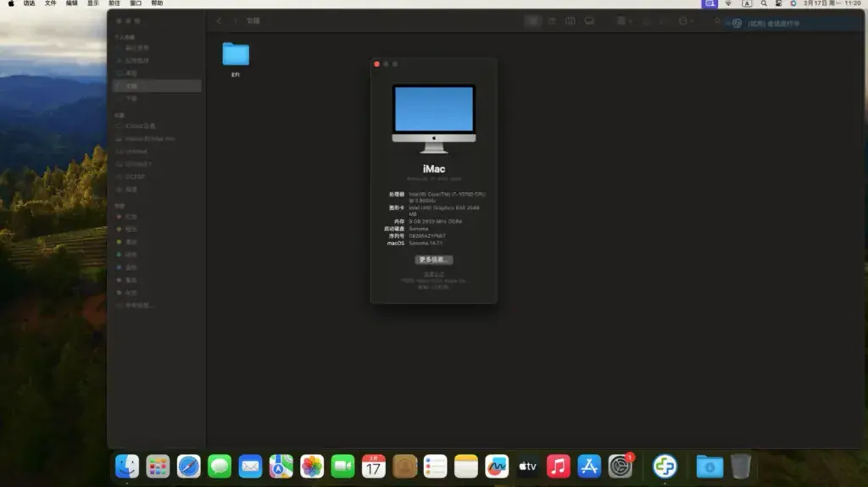Select iCloud云盘 in Finder sidebar

coord(157,125)
